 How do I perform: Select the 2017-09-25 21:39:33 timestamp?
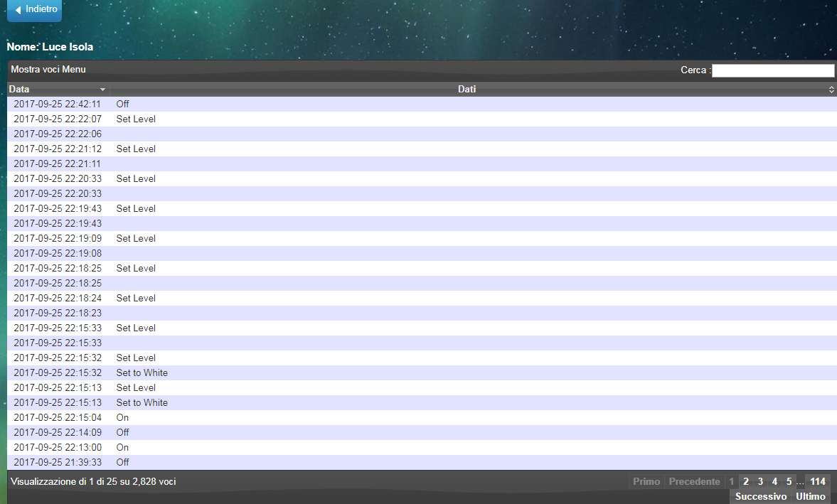coord(58,462)
